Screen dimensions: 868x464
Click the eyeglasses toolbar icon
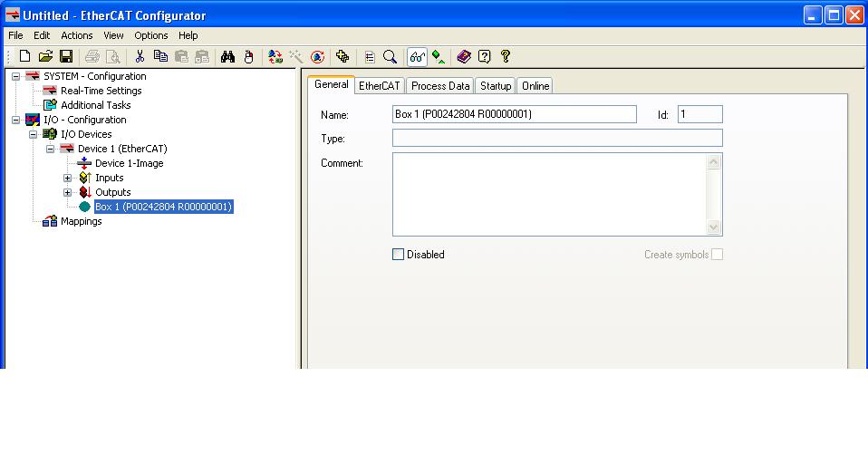click(417, 56)
